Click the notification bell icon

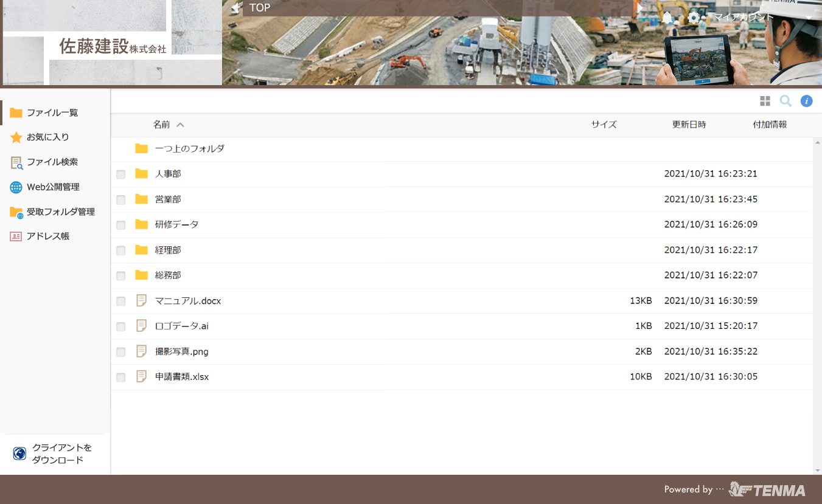pos(668,18)
